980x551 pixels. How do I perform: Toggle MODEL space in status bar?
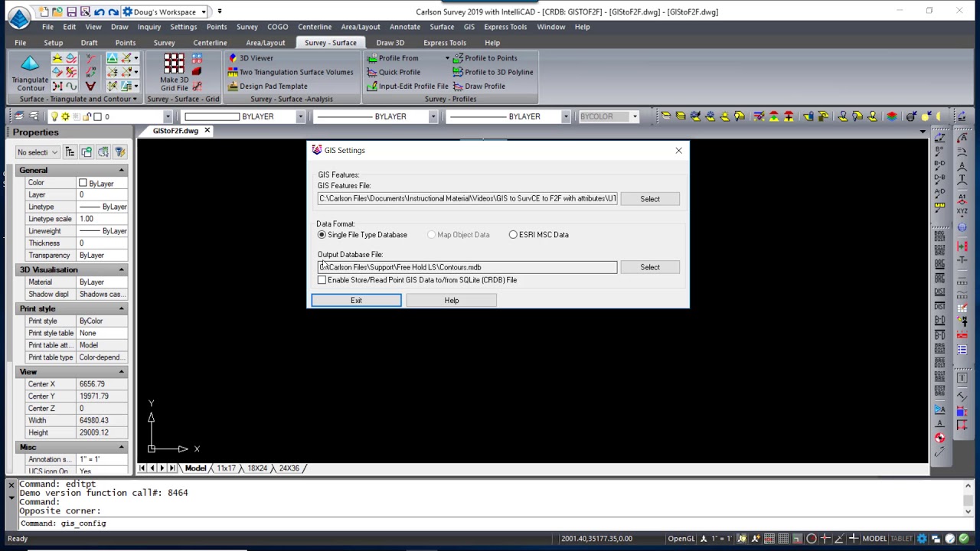874,539
